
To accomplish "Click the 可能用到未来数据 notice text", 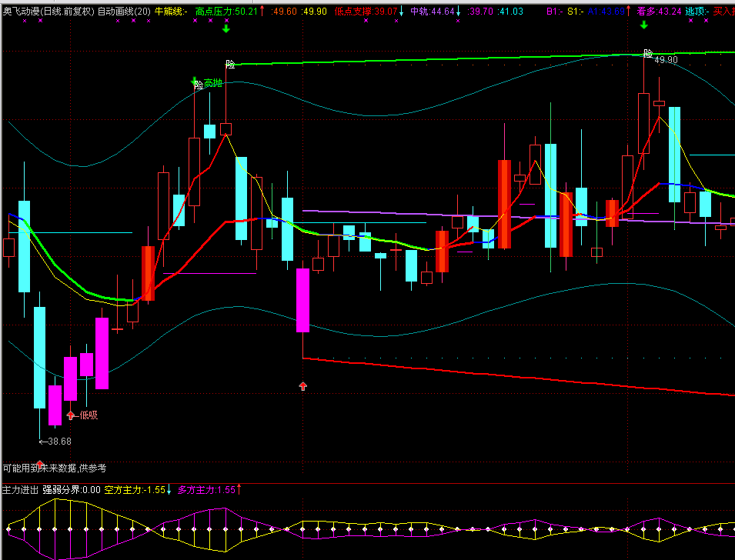I will (54, 468).
